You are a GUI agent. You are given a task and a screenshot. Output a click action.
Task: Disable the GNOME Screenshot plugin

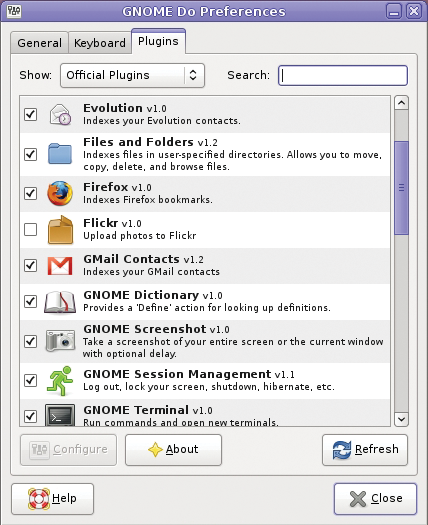tap(30, 341)
